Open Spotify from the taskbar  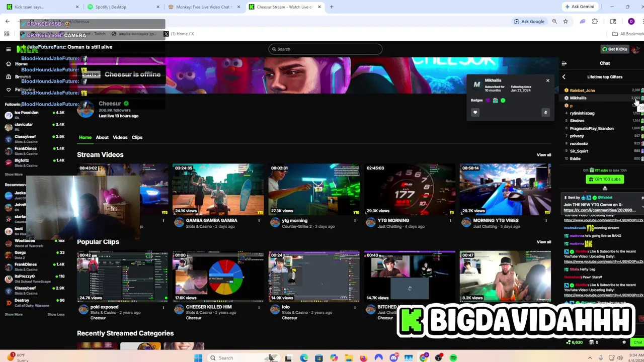tap(453, 358)
